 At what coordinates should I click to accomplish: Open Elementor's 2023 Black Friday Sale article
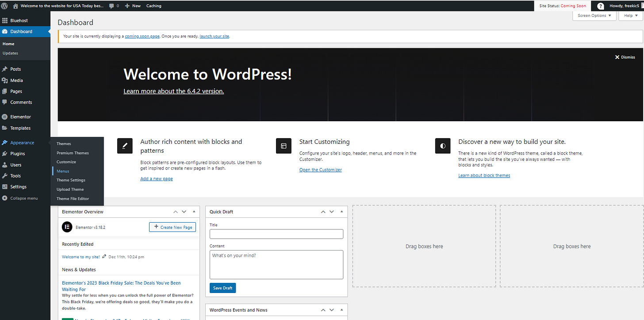pos(121,286)
